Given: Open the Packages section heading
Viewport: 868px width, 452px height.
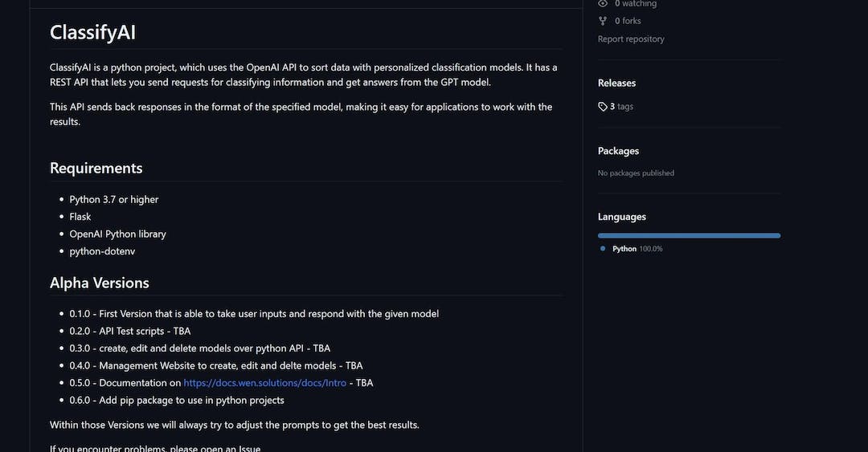Looking at the screenshot, I should pyautogui.click(x=618, y=151).
